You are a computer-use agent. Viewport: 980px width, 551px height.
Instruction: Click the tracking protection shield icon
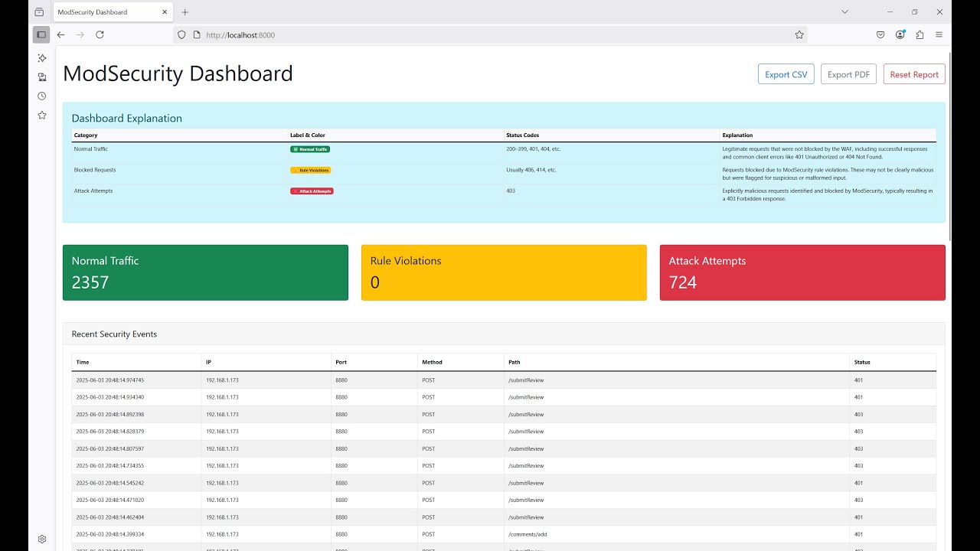(181, 34)
